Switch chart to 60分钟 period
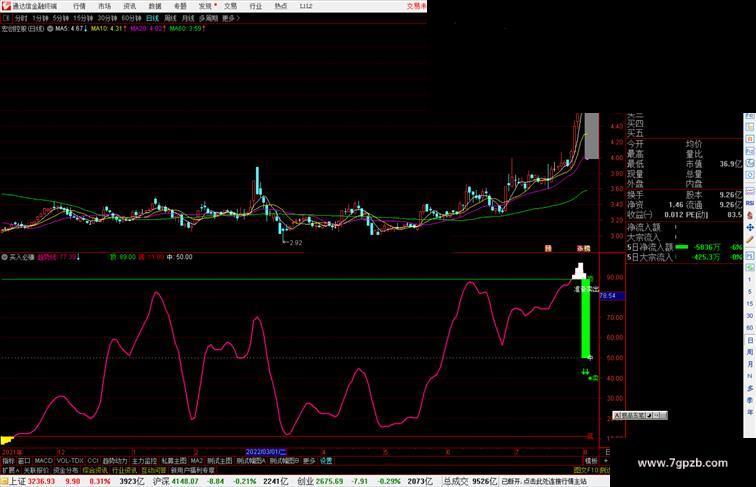This screenshot has width=756, height=487. click(x=131, y=18)
